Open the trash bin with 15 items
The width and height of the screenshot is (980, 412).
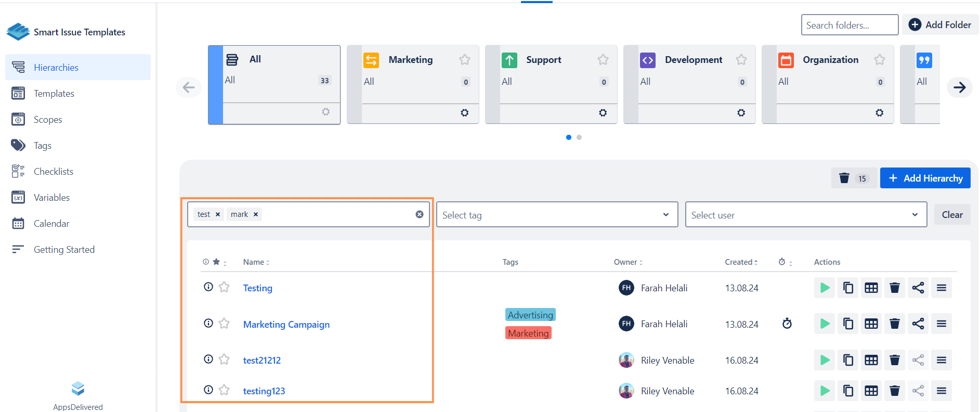tap(853, 178)
